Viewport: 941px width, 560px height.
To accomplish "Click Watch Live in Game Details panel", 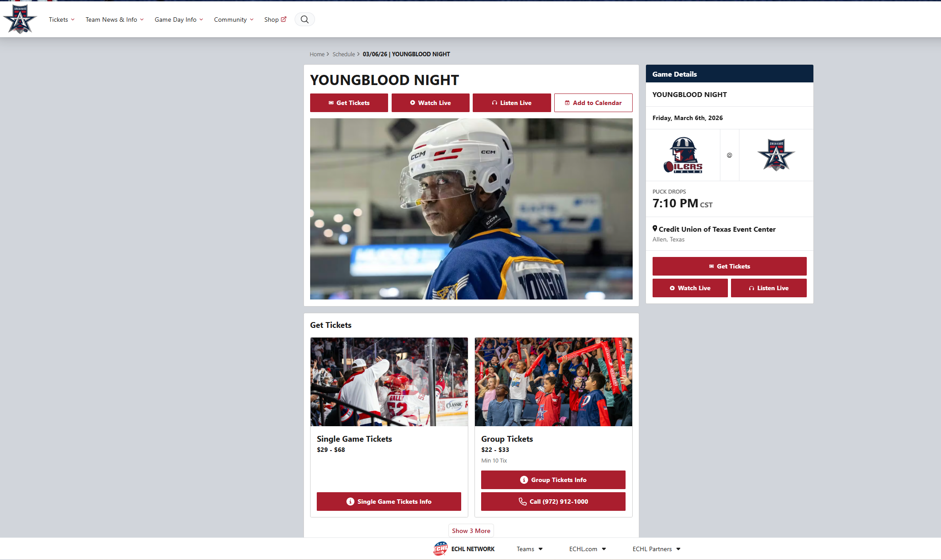I will 690,288.
